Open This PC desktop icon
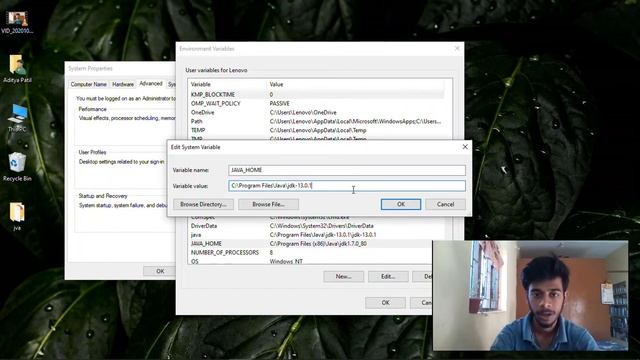This screenshot has height=360, width=640. [17, 118]
